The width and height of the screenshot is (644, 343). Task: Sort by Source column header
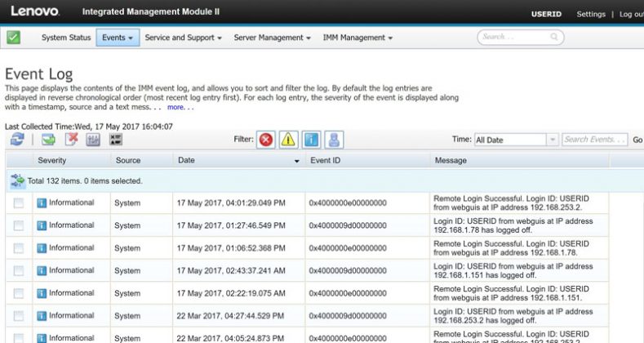coord(128,160)
